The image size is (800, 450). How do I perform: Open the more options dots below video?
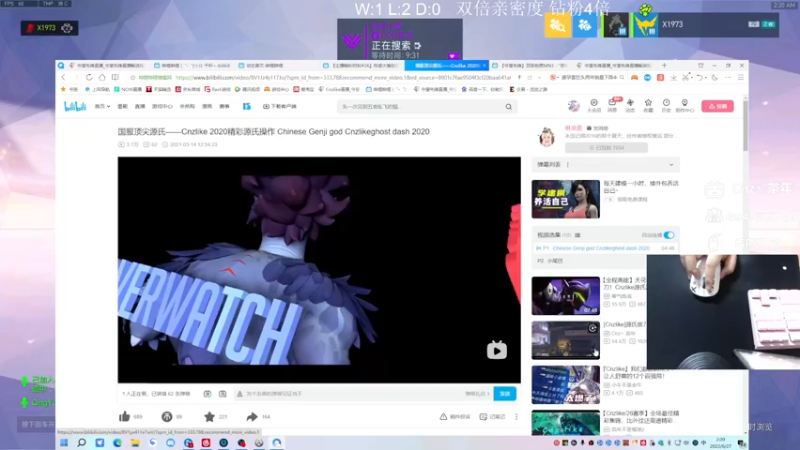pyautogui.click(x=516, y=417)
